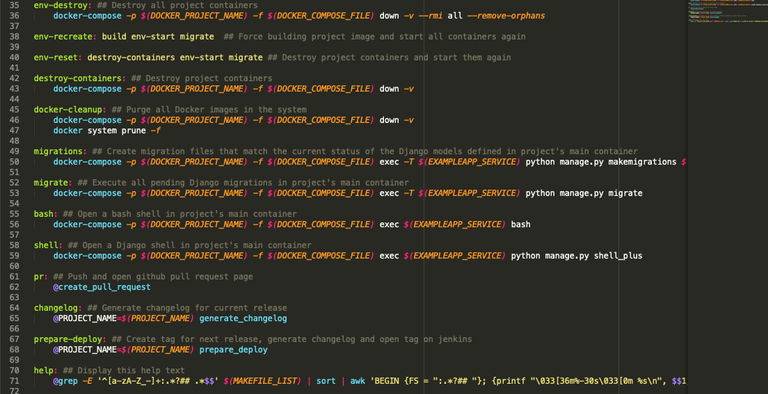
Task: Click line number 36 in the gutter
Action: 14,16
